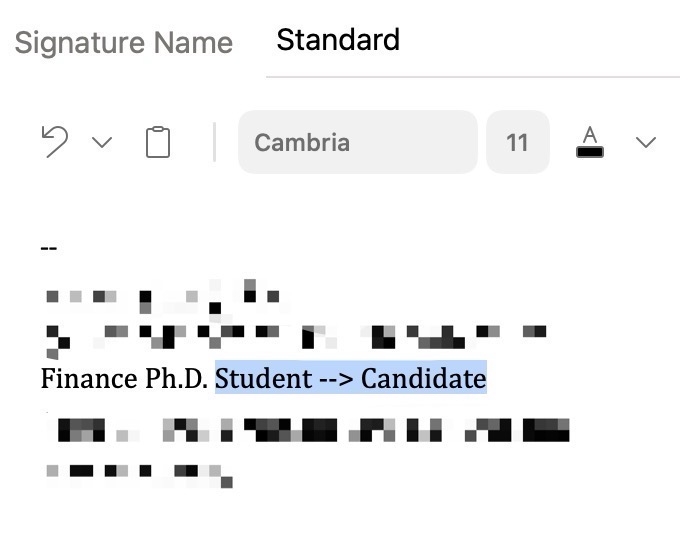
Task: Click the Signature Name field containing Standard
Action: 470,41
